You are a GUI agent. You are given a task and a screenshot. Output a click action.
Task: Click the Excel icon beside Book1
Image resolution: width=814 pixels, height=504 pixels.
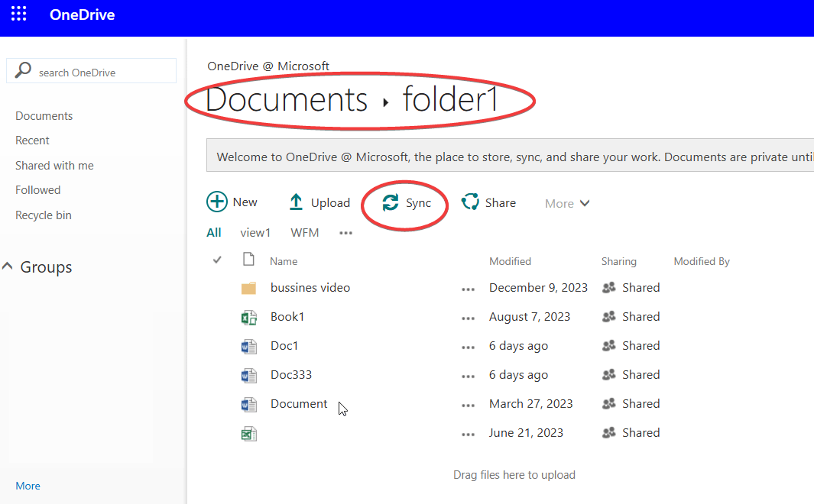coord(248,316)
